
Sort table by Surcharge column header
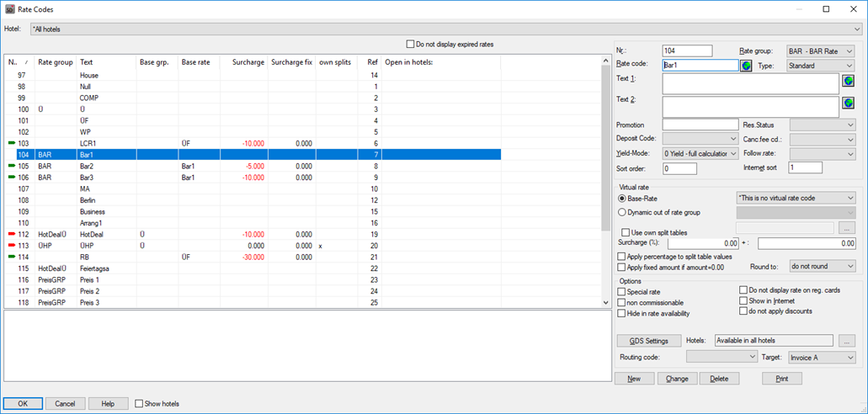tap(245, 62)
